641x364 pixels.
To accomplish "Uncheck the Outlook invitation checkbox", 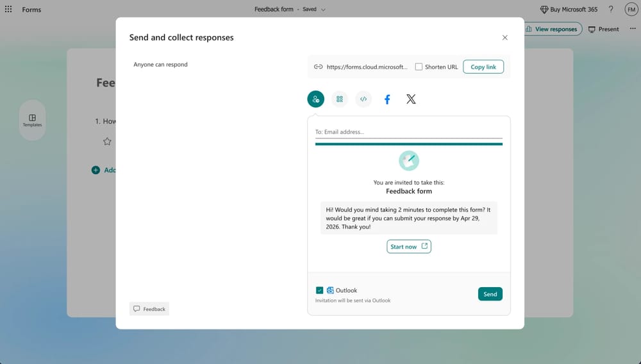I will (x=320, y=290).
